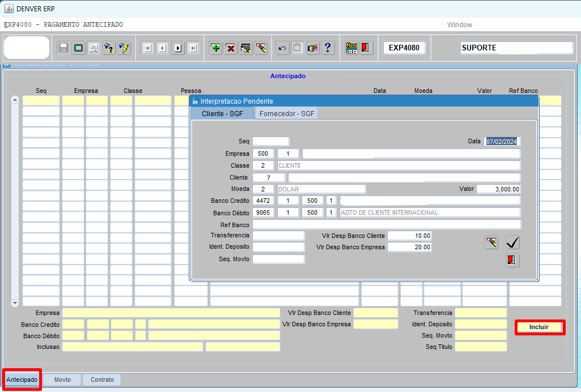Click Valor field showing 3,000.00

(498, 189)
